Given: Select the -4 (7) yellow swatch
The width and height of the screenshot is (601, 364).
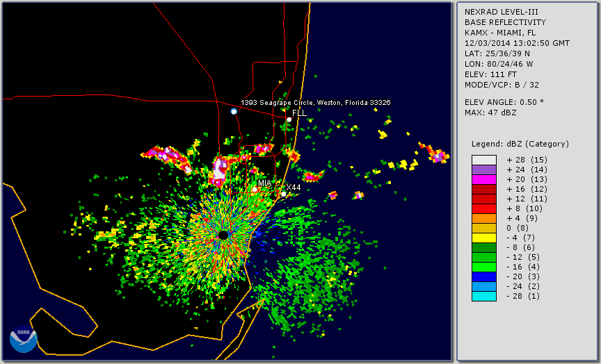Looking at the screenshot, I should (484, 238).
